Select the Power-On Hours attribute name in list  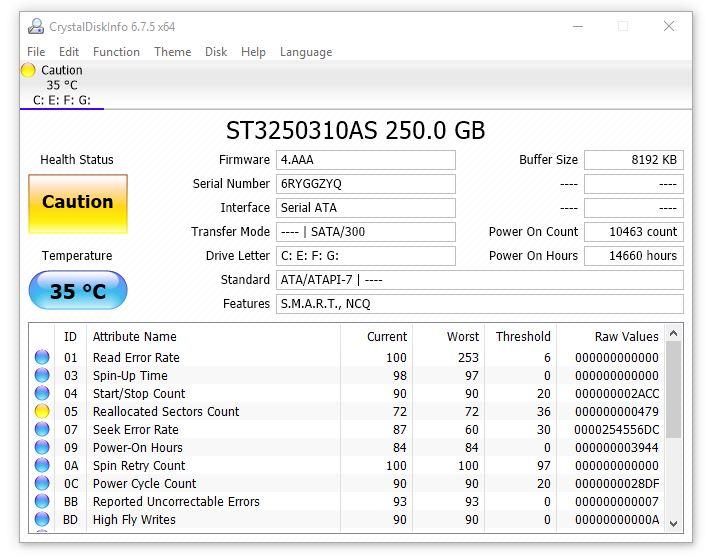(138, 447)
